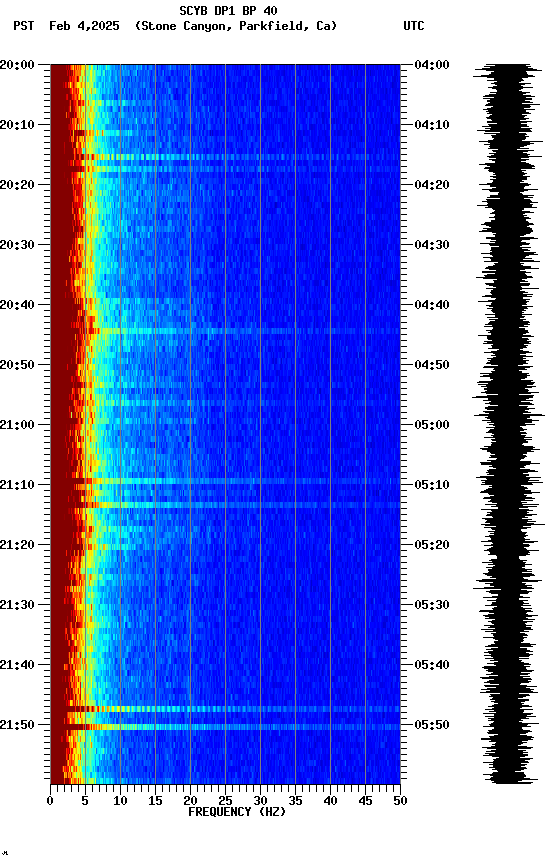This screenshot has width=552, height=864.
Task: Click the '(Stone Canyon, Parkfield, Ca)' location text
Action: 236,26
